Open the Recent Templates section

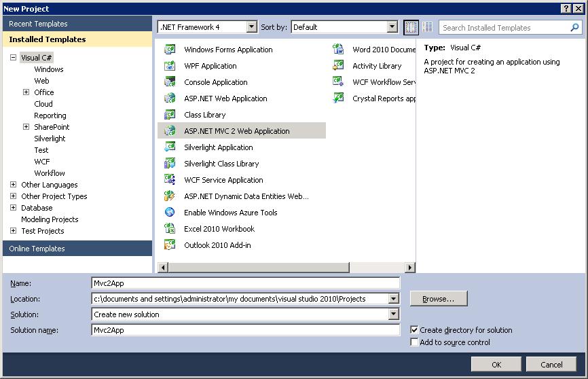tap(77, 24)
